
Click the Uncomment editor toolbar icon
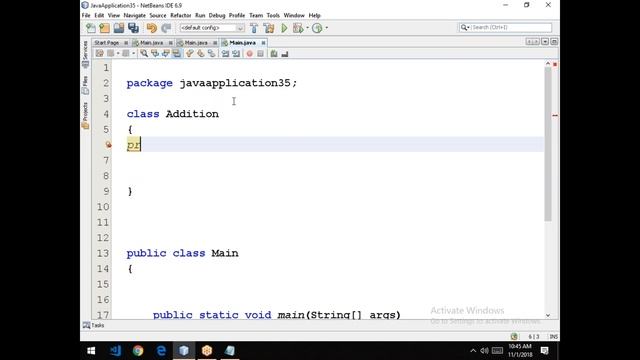(x=285, y=53)
